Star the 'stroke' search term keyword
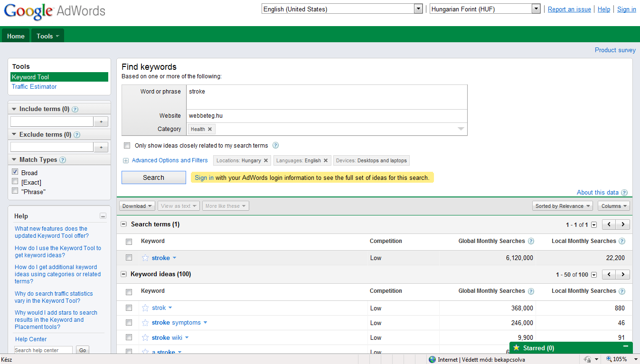This screenshot has height=364, width=640. pyautogui.click(x=145, y=258)
